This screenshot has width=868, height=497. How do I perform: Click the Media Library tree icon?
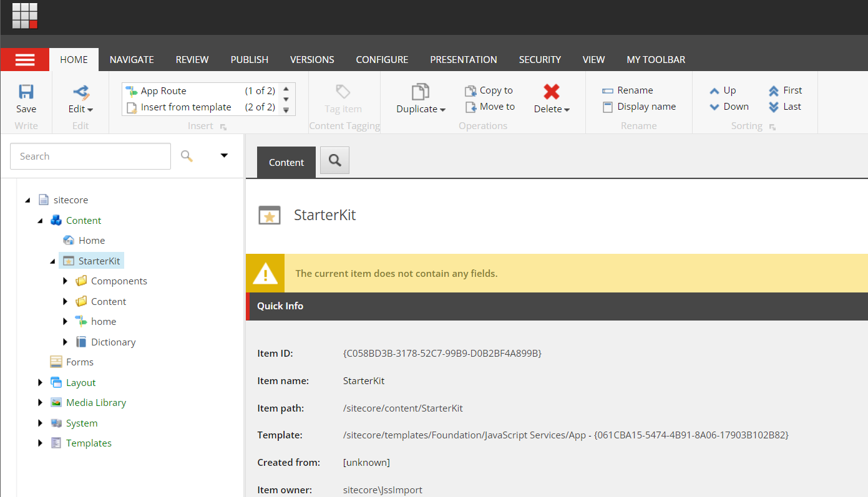tap(56, 403)
